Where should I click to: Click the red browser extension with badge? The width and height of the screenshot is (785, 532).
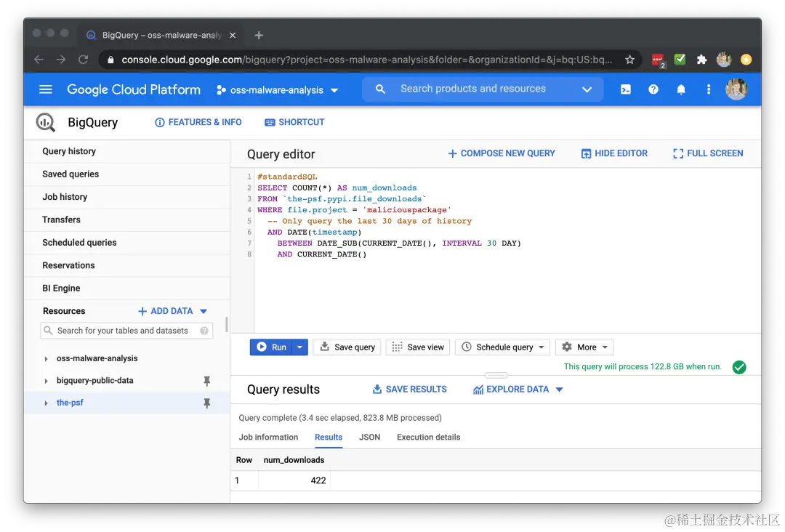(x=658, y=60)
